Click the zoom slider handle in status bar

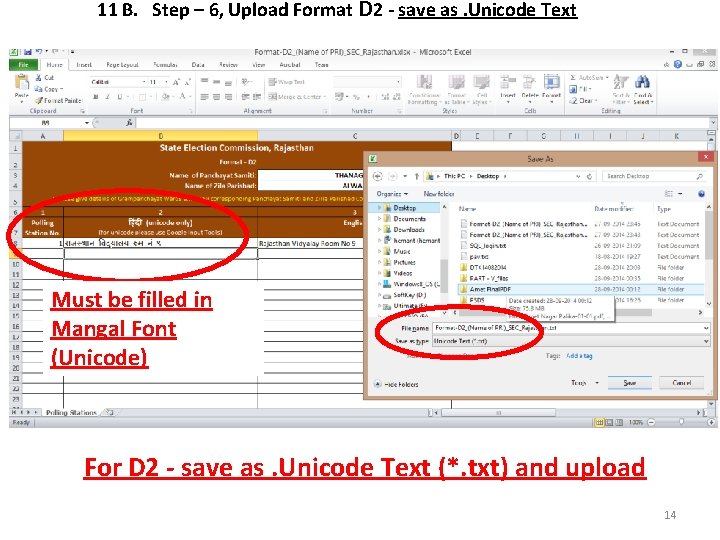(681, 422)
